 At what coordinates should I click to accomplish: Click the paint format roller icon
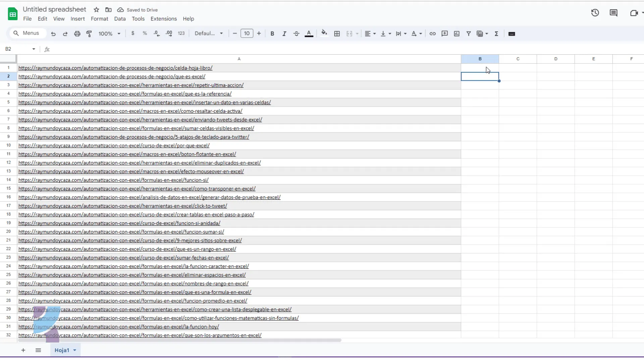[89, 34]
